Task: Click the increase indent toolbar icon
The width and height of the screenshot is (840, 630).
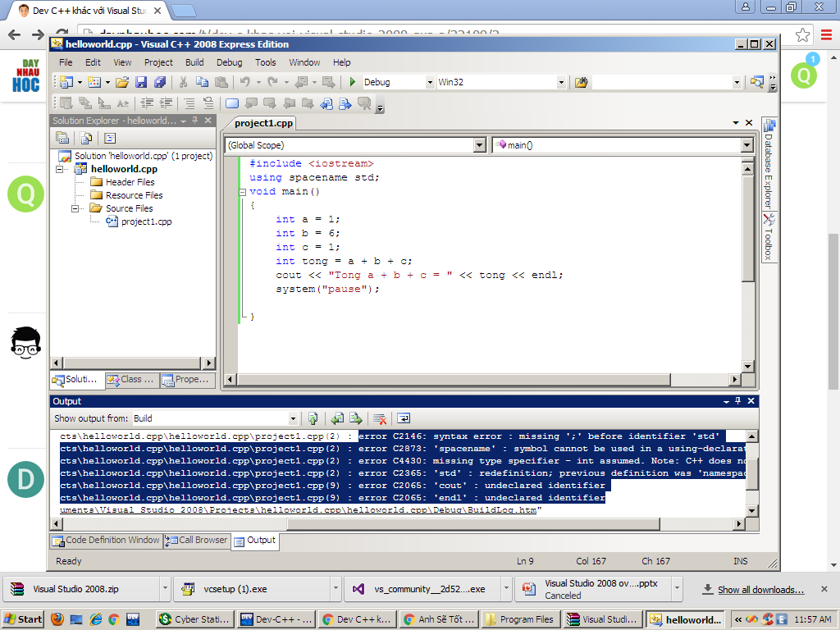Action: 166,103
